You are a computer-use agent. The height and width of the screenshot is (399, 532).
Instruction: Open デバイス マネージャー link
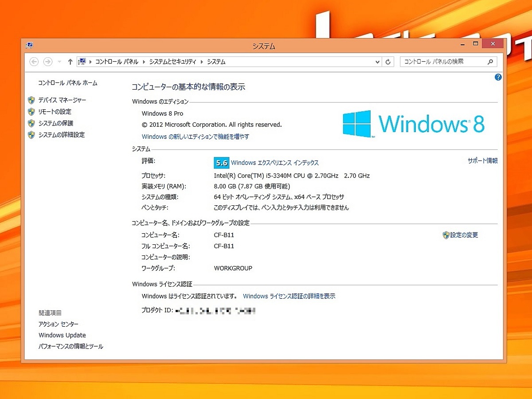coord(62,100)
